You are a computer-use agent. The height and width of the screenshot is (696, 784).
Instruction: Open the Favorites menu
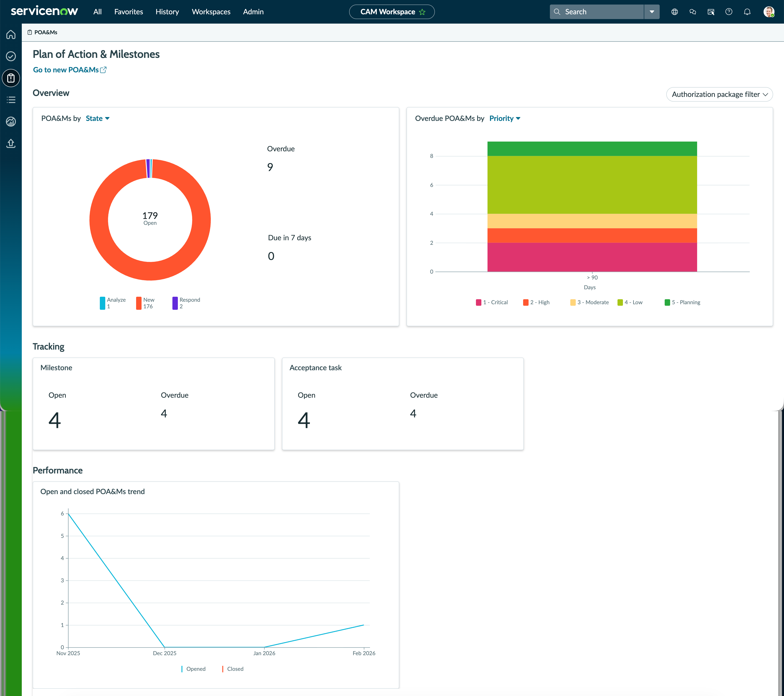click(128, 12)
